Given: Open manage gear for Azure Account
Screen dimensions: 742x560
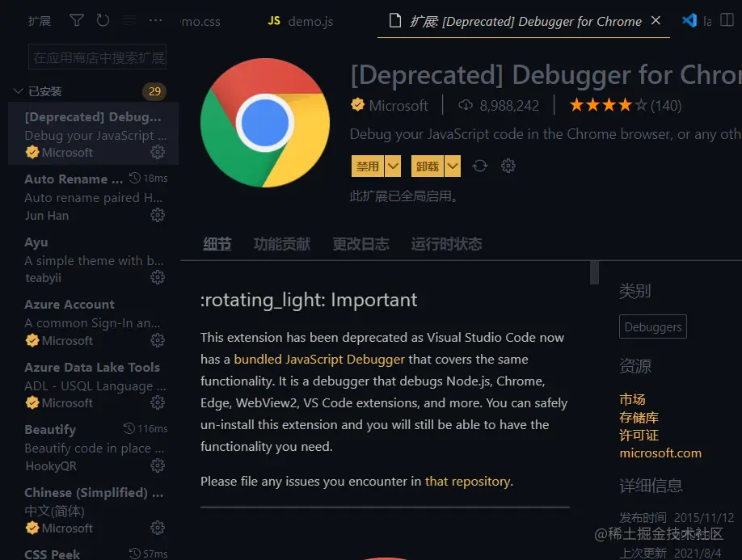Looking at the screenshot, I should (158, 340).
